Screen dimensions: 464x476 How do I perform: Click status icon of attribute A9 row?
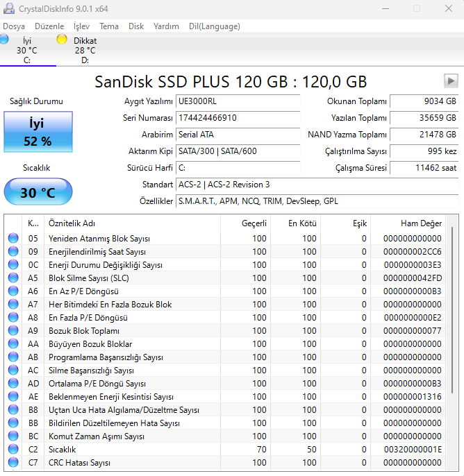coord(13,330)
